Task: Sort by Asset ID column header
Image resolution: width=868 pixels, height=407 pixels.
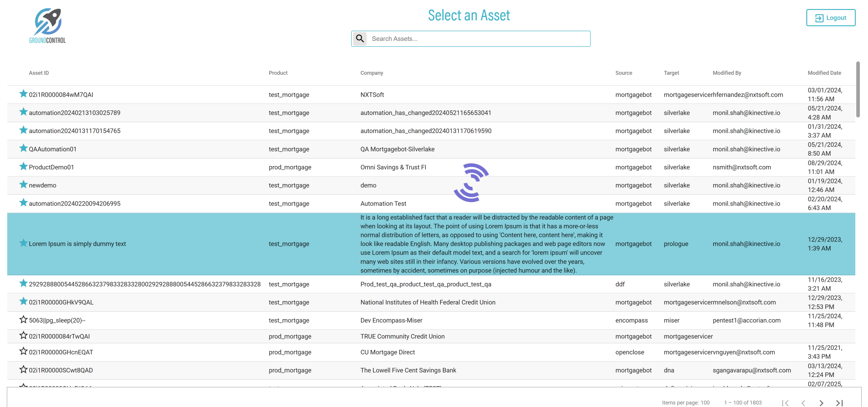Action: pyautogui.click(x=39, y=73)
